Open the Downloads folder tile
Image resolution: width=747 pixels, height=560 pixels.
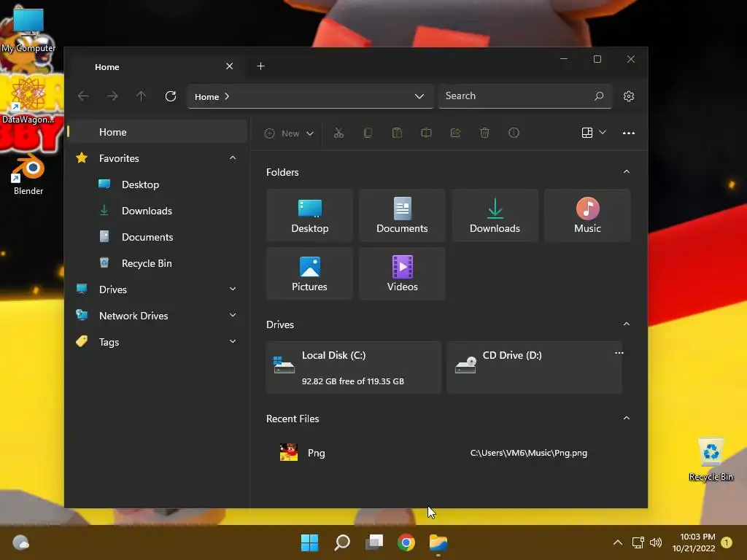coord(495,215)
